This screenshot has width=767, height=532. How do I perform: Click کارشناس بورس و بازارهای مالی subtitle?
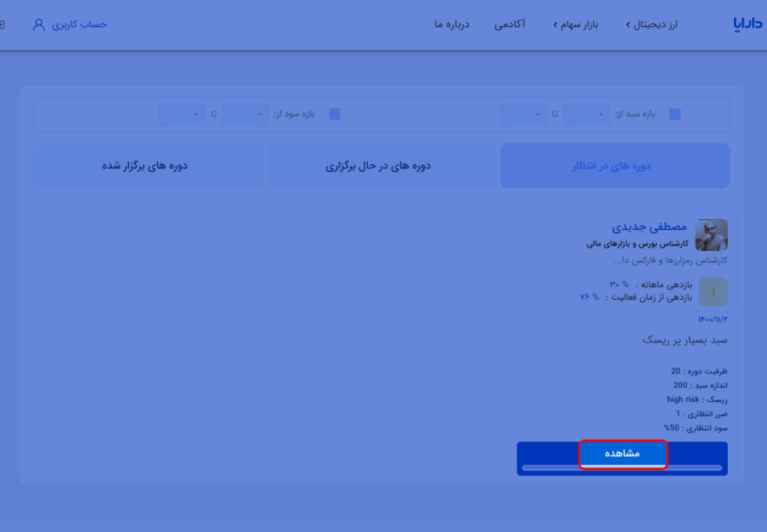point(637,243)
